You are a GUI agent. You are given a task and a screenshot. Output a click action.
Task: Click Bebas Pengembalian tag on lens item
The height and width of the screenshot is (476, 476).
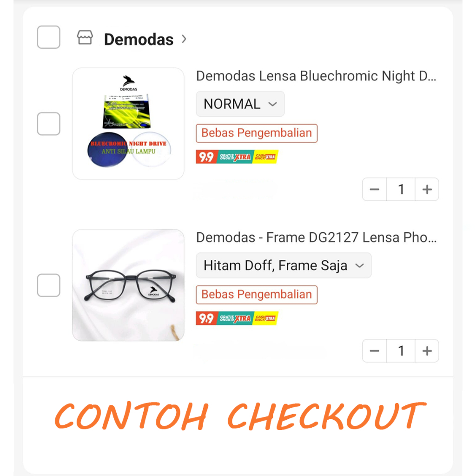click(257, 133)
